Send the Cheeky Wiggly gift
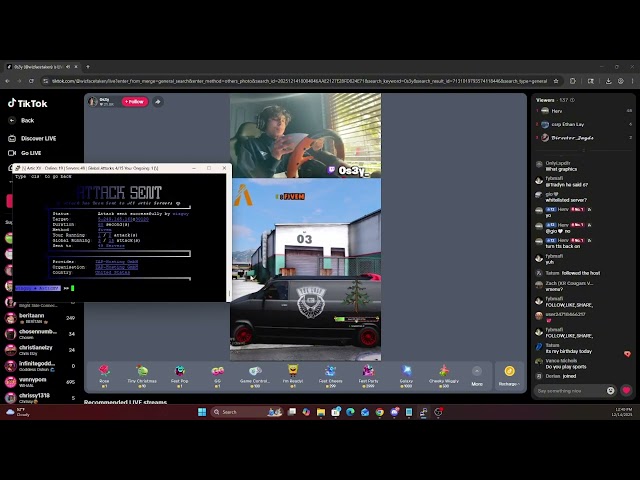The width and height of the screenshot is (640, 480). [444, 376]
